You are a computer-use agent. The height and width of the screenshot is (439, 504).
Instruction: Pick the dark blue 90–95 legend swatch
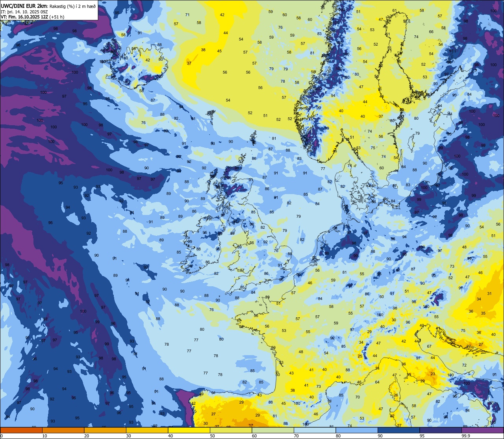pos(398,430)
